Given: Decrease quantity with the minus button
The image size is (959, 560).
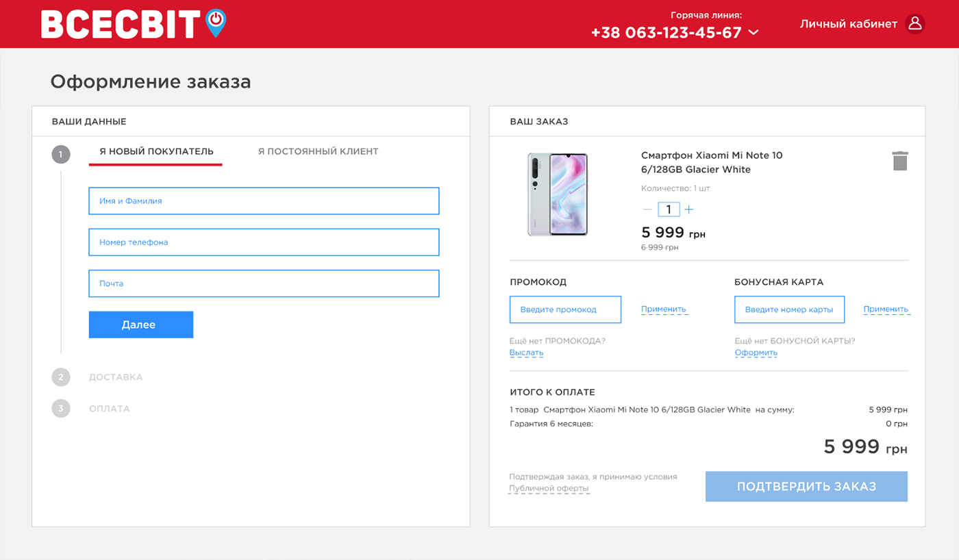Looking at the screenshot, I should [x=647, y=209].
